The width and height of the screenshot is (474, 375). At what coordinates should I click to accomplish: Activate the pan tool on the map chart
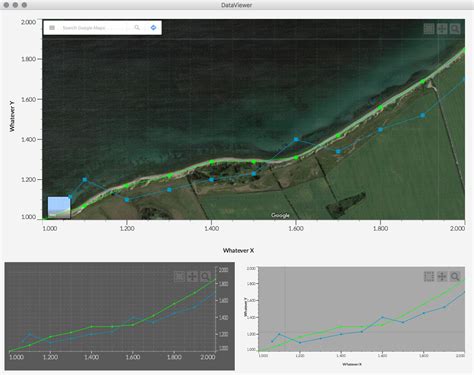442,29
